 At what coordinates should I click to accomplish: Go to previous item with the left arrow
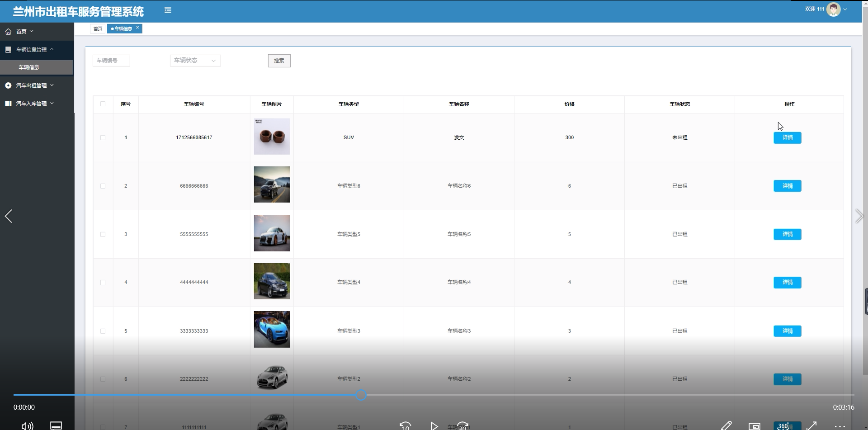click(x=8, y=216)
